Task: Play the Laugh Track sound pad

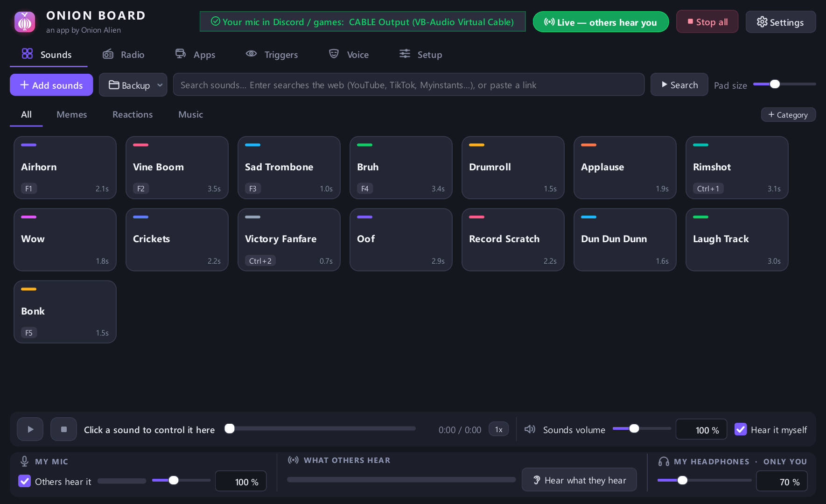Action: point(737,240)
